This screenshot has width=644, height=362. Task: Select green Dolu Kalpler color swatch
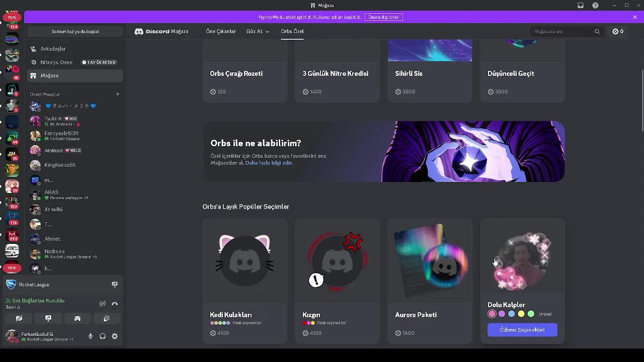(531, 314)
